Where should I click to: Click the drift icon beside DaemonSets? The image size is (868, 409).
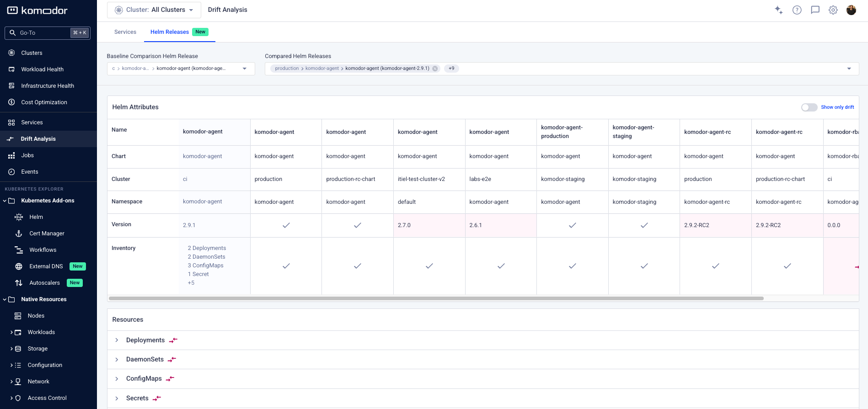pos(172,360)
